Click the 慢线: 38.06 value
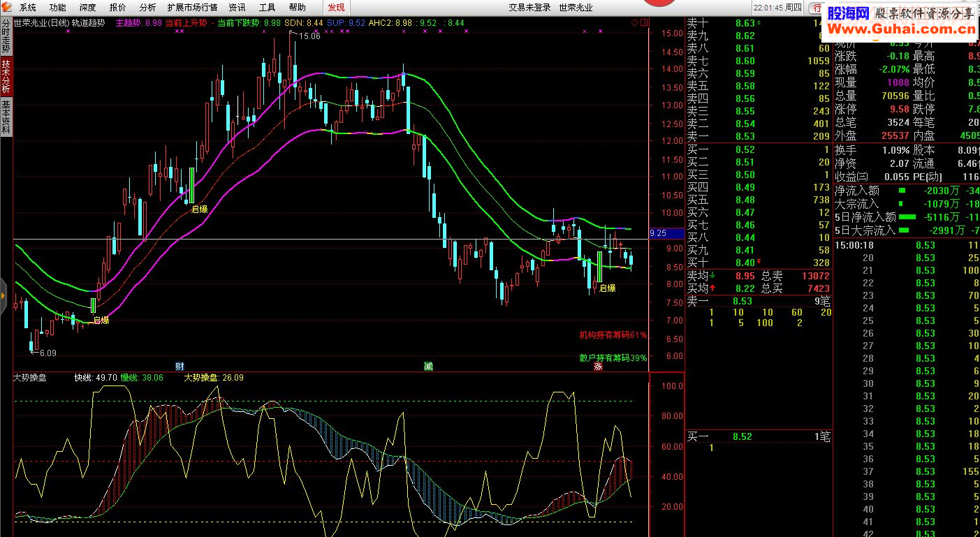The height and width of the screenshot is (537, 980). tap(142, 377)
